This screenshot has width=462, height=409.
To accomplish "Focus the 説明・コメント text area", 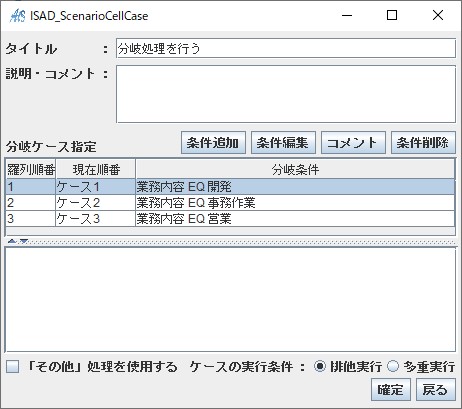I will point(286,94).
